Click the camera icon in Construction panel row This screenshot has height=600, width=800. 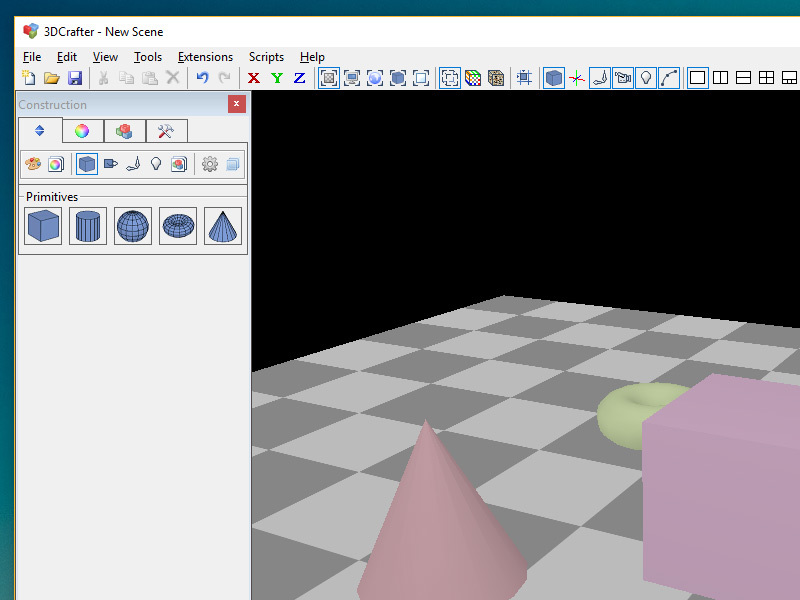click(x=110, y=164)
